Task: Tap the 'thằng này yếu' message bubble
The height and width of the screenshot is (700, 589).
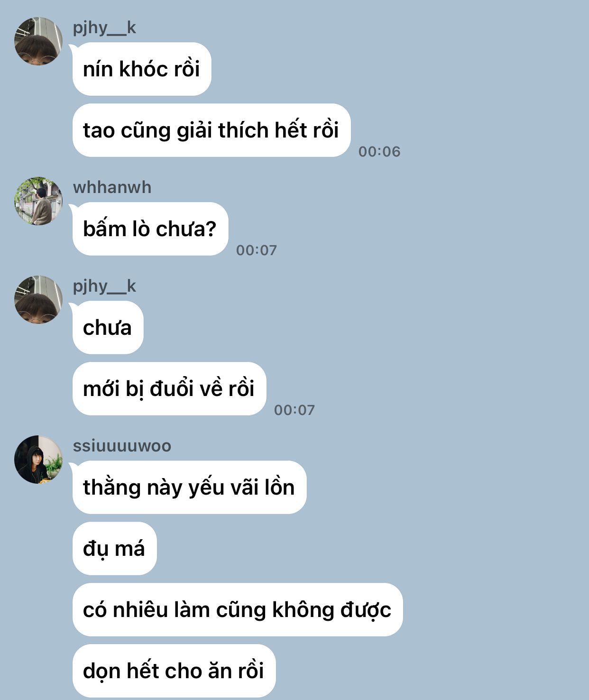Action: pos(189,488)
